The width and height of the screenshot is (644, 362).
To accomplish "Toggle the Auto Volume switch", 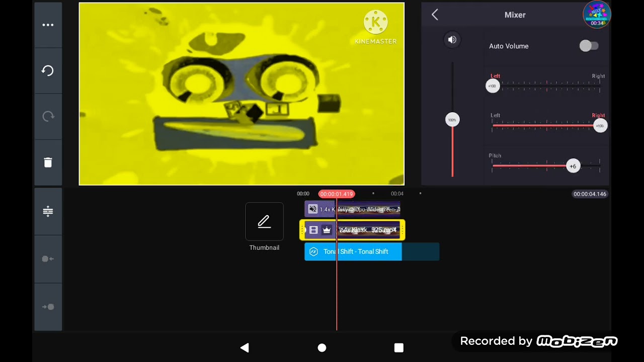I will click(x=589, y=46).
